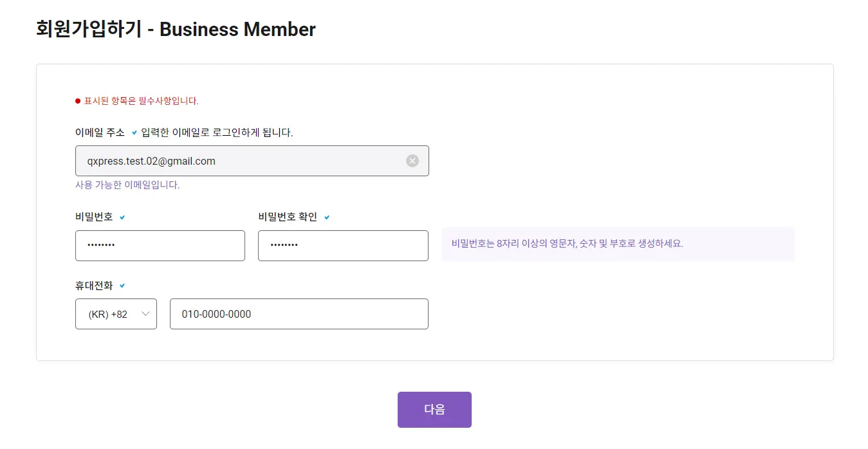This screenshot has width=868, height=449.
Task: Click the 휴대전화 field label
Action: pyautogui.click(x=94, y=285)
